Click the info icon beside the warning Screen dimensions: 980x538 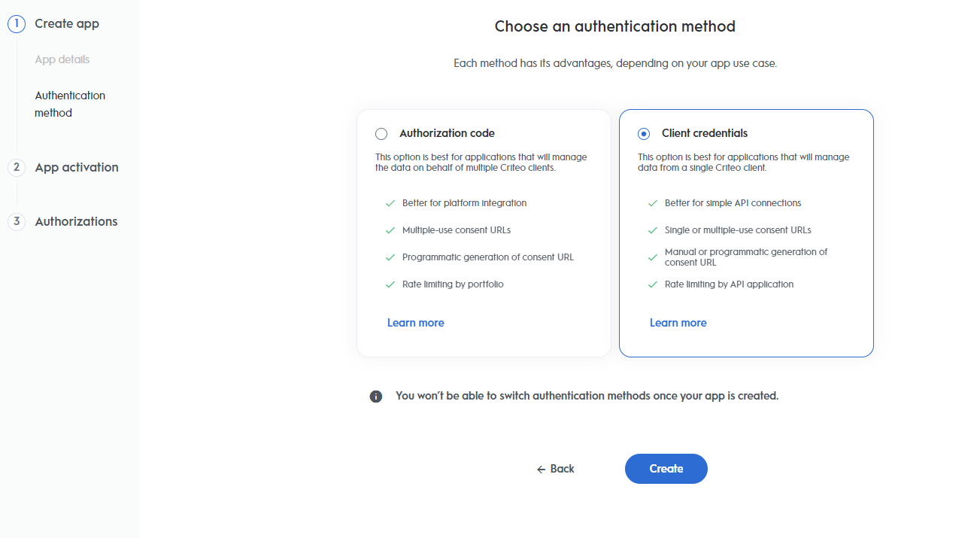point(376,396)
